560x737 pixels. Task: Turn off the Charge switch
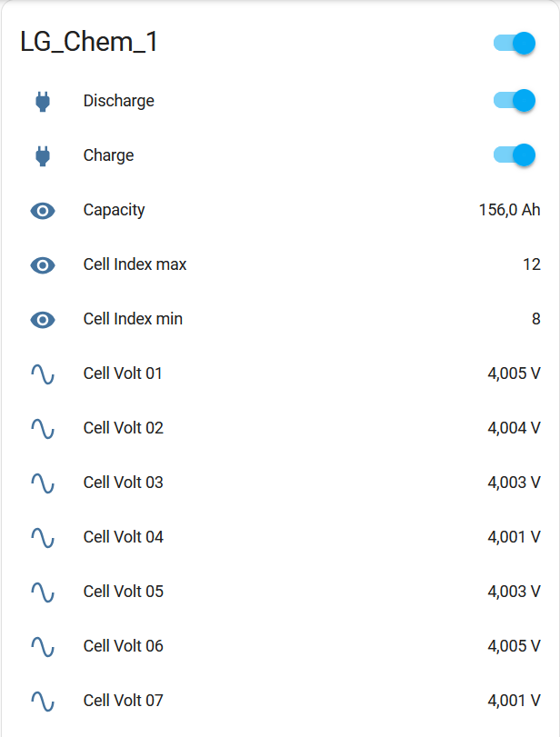(x=515, y=154)
